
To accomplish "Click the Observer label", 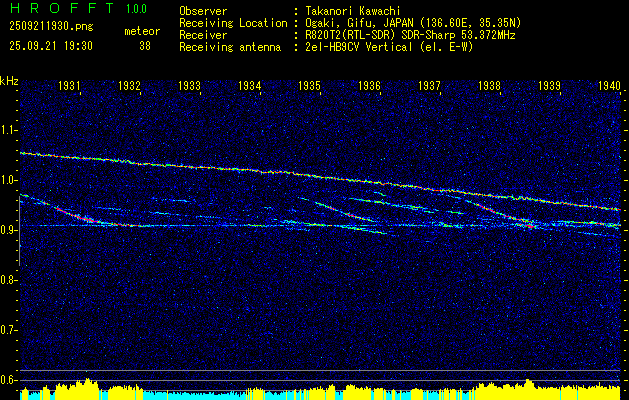I will [203, 11].
